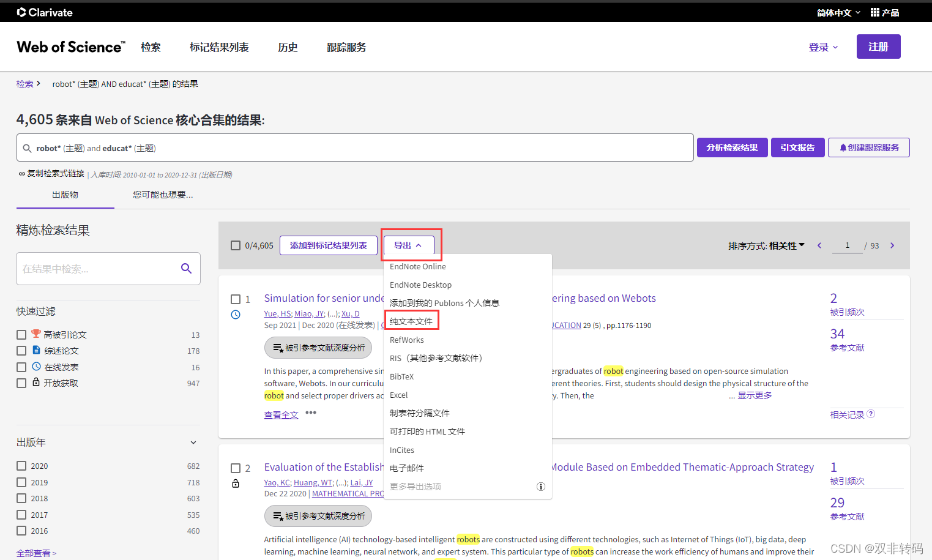Screen dimensions: 932x560
Task: Click the clock icon beside 在线发表
Action: pyautogui.click(x=36, y=367)
